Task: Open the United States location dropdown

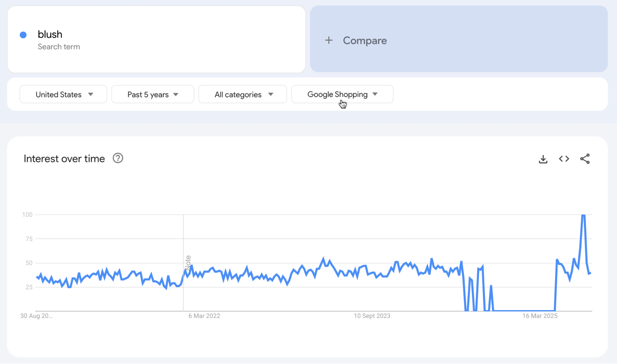Action: coord(63,94)
